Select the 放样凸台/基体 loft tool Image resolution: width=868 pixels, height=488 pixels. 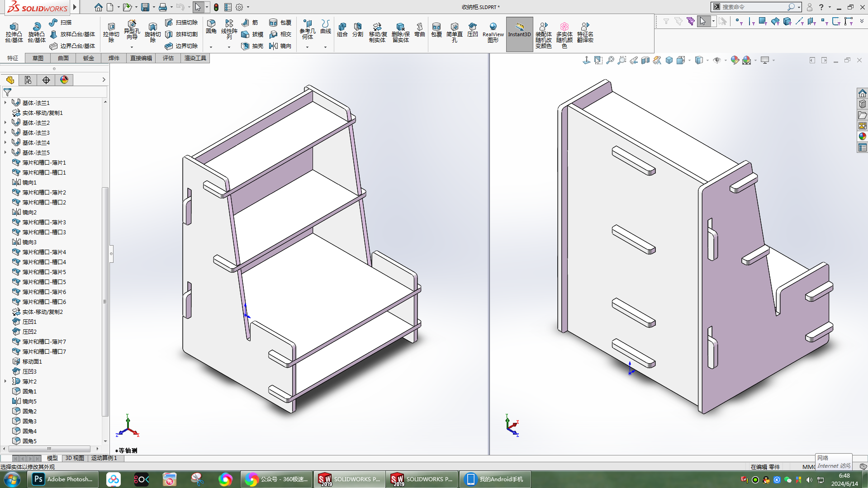coord(72,34)
